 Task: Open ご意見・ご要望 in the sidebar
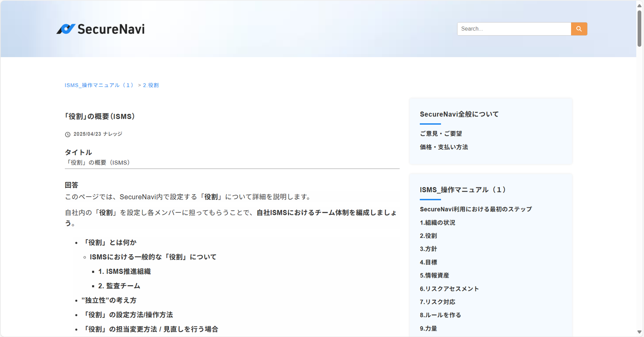click(x=441, y=134)
